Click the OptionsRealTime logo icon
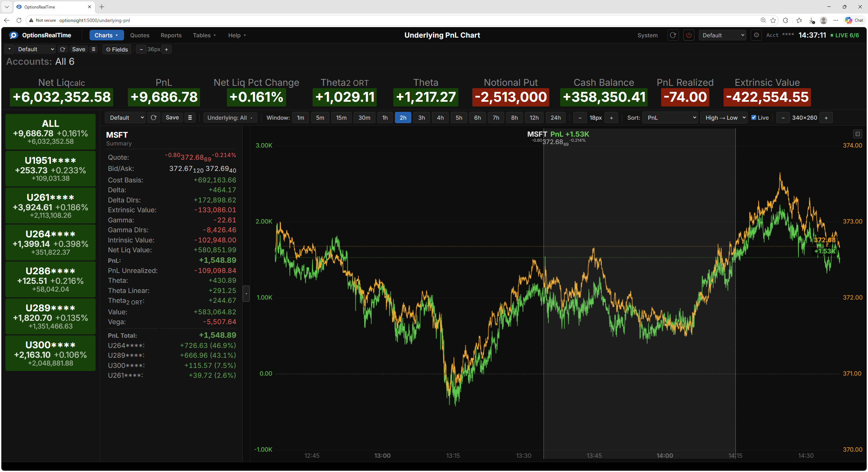Screen dimensions: 868x472 pos(14,35)
